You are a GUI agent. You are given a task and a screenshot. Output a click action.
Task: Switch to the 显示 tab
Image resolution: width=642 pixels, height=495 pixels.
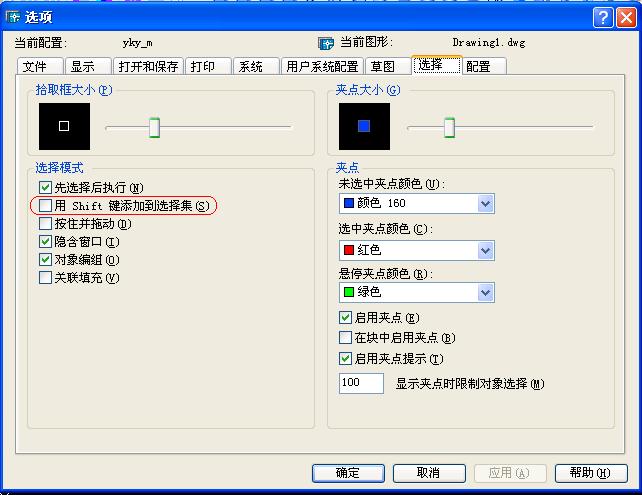(88, 66)
